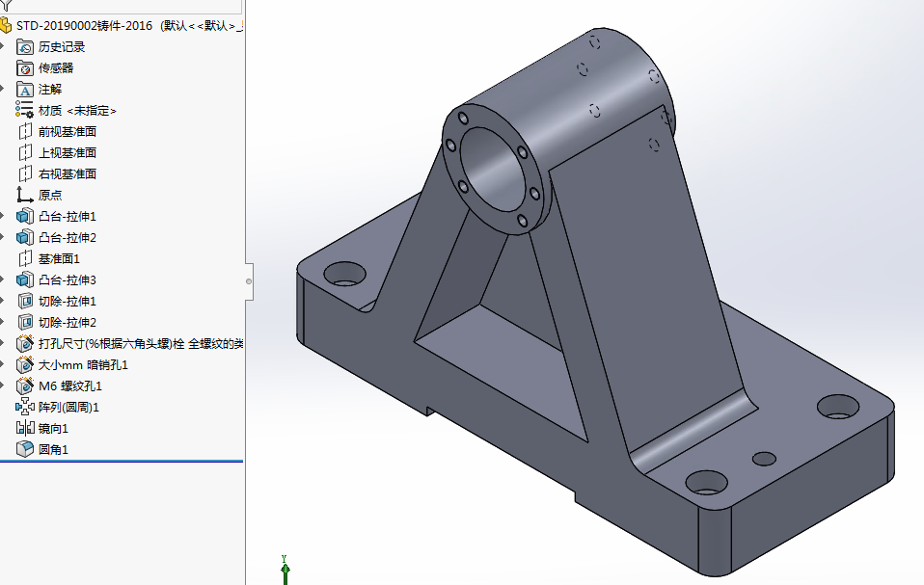Screen dimensions: 924x585
Task: Expand the 切除-拉伸2 feature node
Action: coord(3,322)
